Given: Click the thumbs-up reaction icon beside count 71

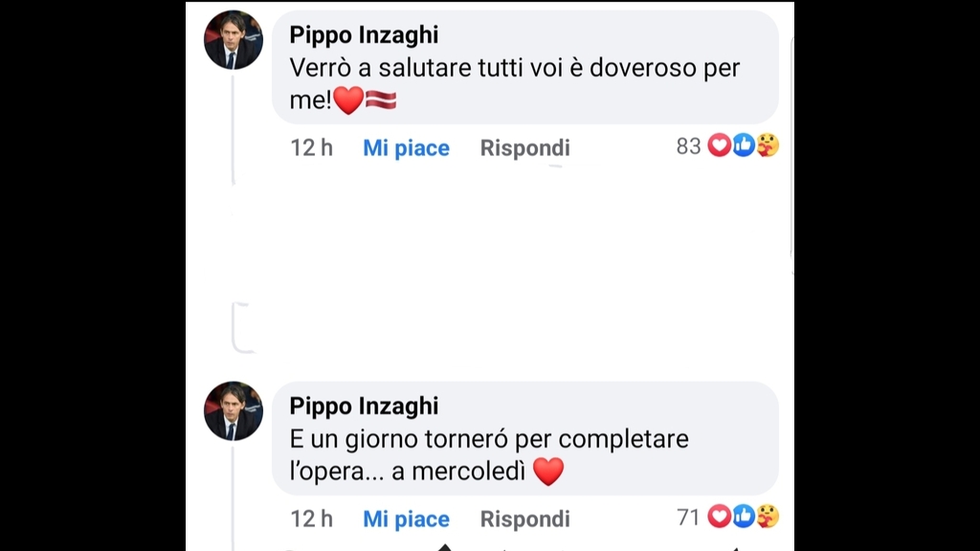Looking at the screenshot, I should tap(744, 517).
